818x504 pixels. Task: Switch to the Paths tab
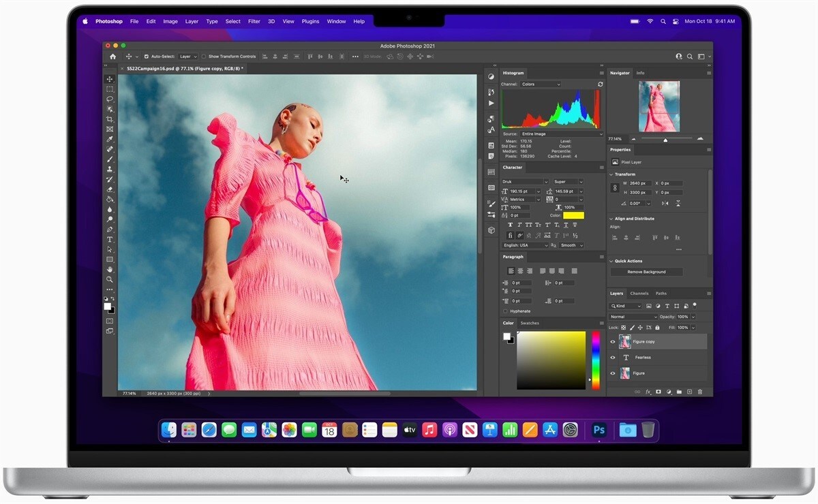pyautogui.click(x=661, y=294)
